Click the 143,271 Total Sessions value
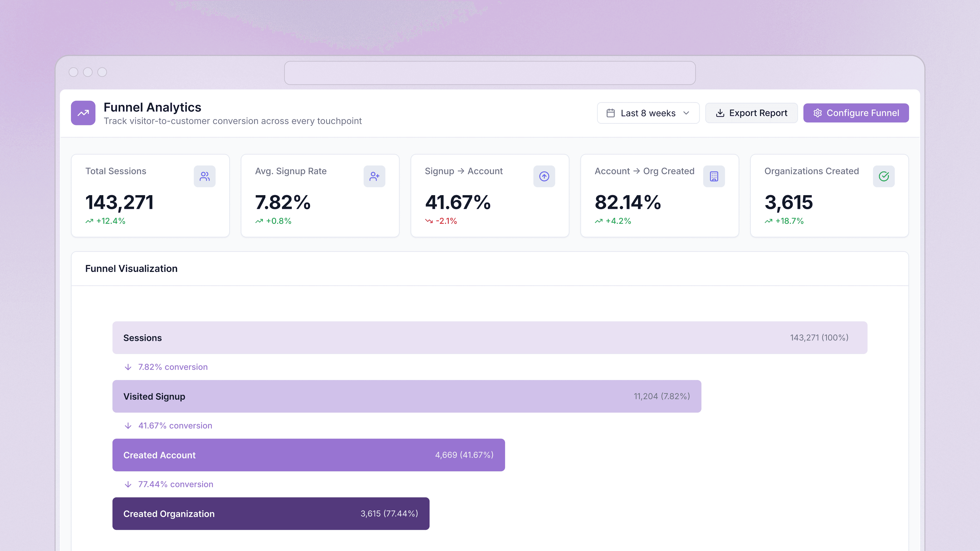Viewport: 980px width, 551px height. pyautogui.click(x=119, y=202)
